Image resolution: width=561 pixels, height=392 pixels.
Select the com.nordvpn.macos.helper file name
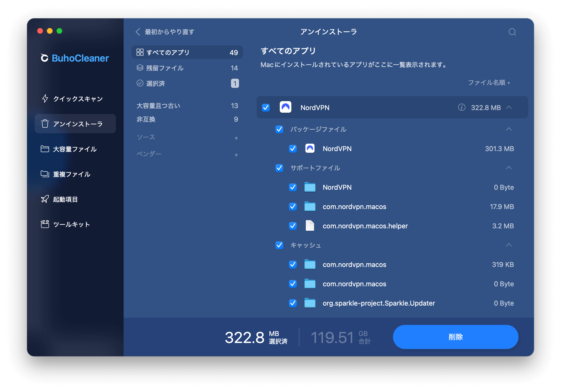[x=365, y=226]
